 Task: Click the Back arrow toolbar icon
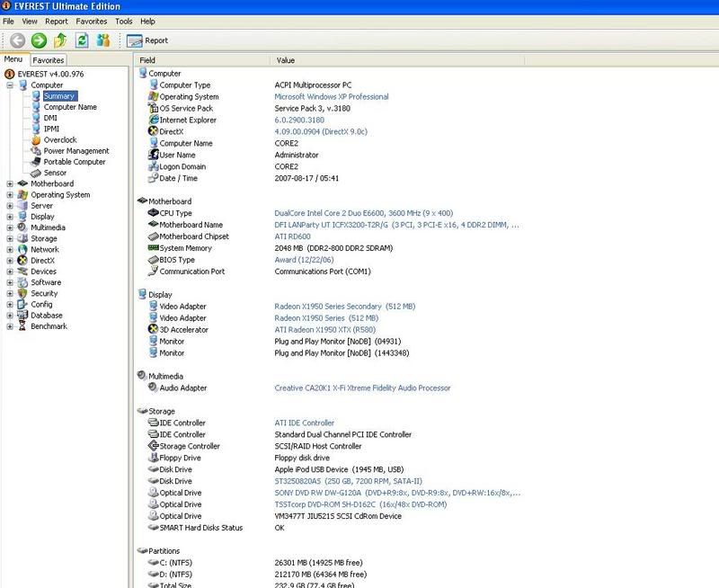(17, 40)
